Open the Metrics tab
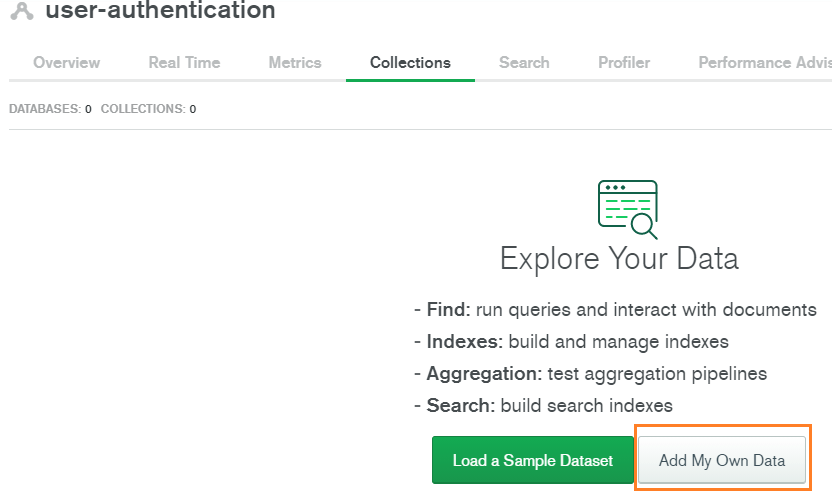The height and width of the screenshot is (493, 832). tap(295, 62)
